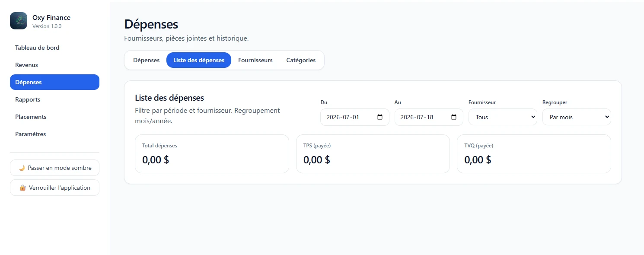Open calendar picker in Au date field
This screenshot has height=255, width=644.
[454, 117]
